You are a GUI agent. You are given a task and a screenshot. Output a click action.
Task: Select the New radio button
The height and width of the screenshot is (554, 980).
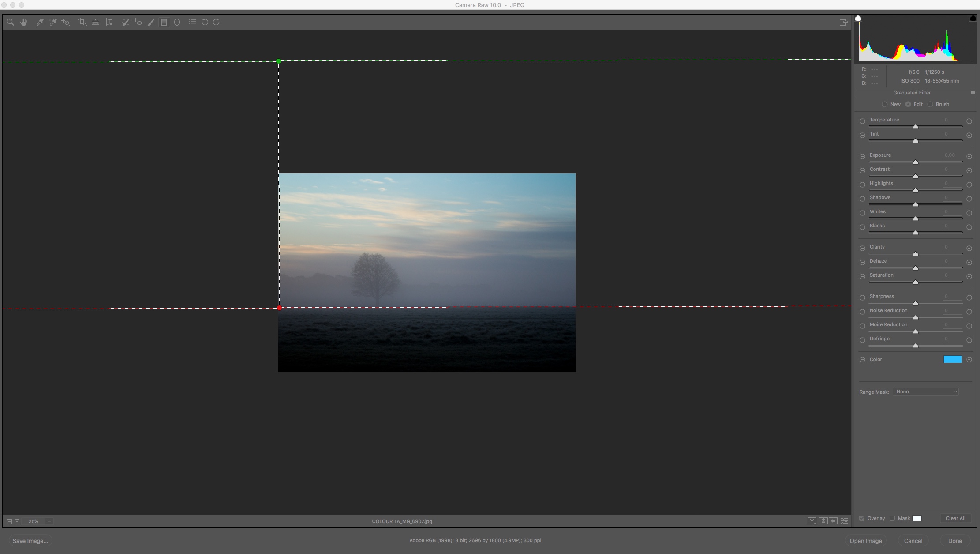[885, 105]
